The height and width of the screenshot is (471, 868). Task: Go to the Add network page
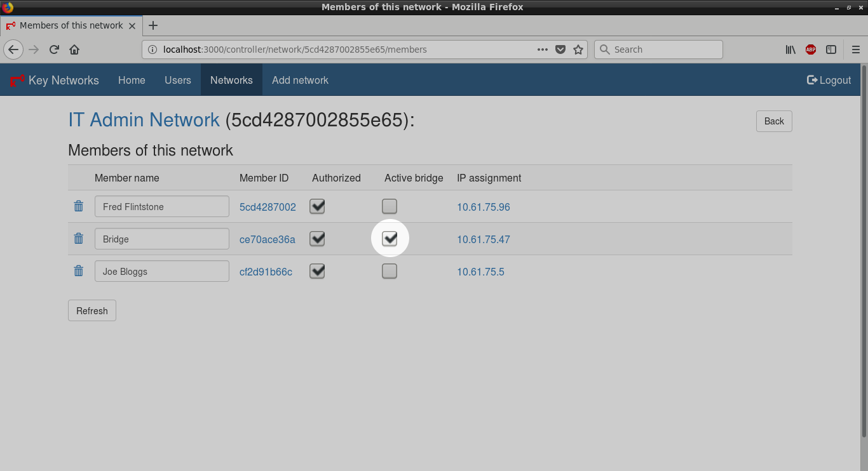pyautogui.click(x=300, y=80)
